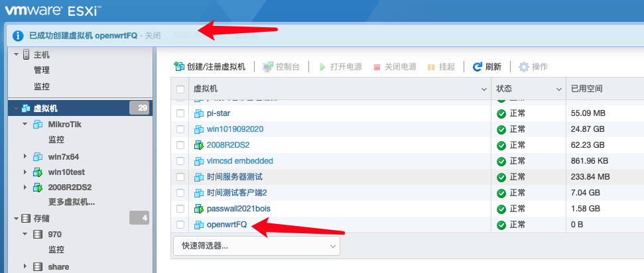644x273 pixels.
Task: Expand the win7x64 tree node
Action: [x=25, y=156]
